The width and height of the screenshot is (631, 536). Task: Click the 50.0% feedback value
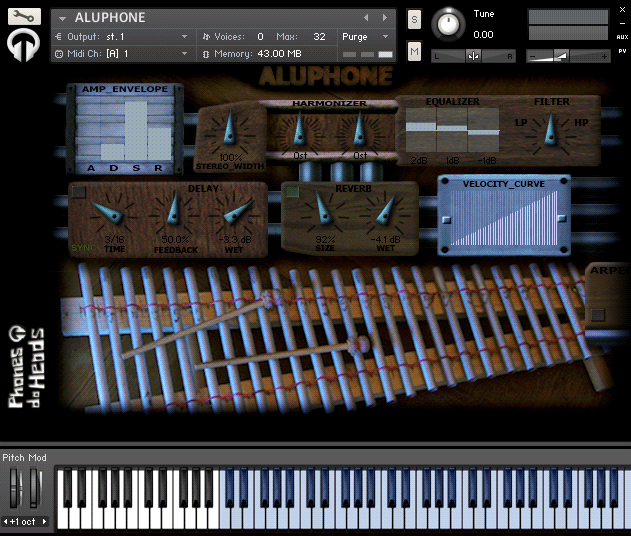(175, 239)
